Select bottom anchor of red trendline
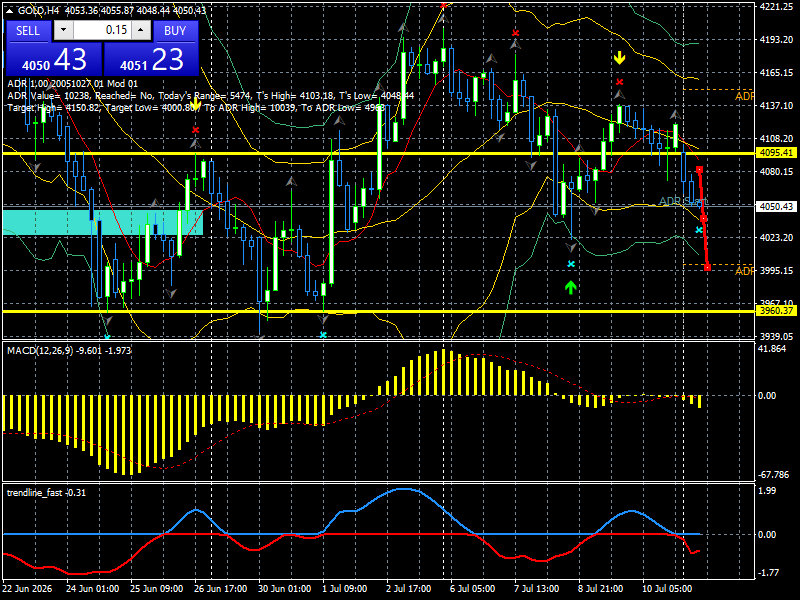800x600 pixels. tap(708, 268)
